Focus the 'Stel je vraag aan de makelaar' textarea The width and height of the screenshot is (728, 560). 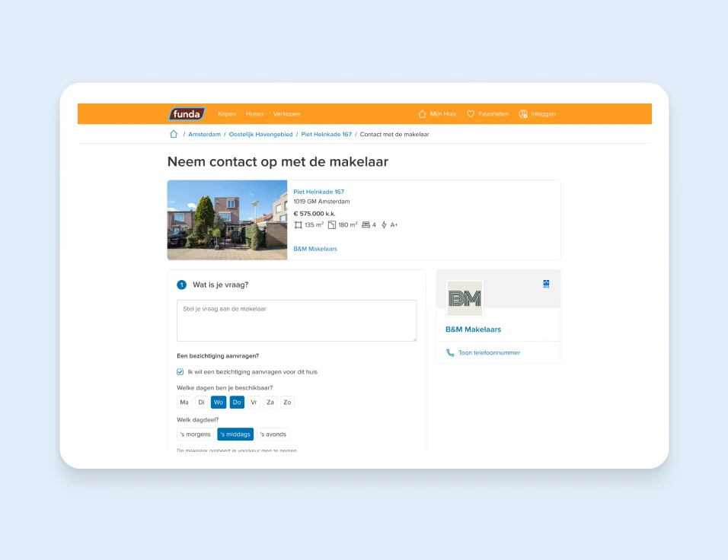tap(297, 320)
